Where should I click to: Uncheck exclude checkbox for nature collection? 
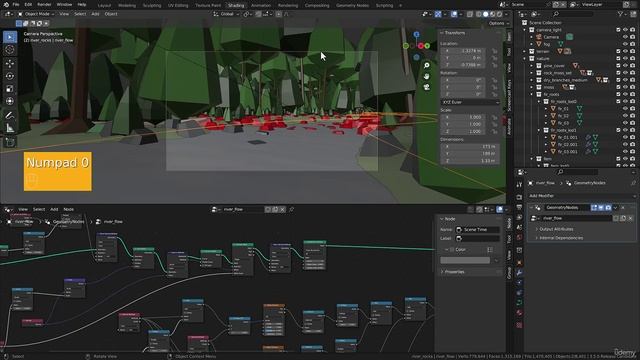pyautogui.click(x=618, y=58)
